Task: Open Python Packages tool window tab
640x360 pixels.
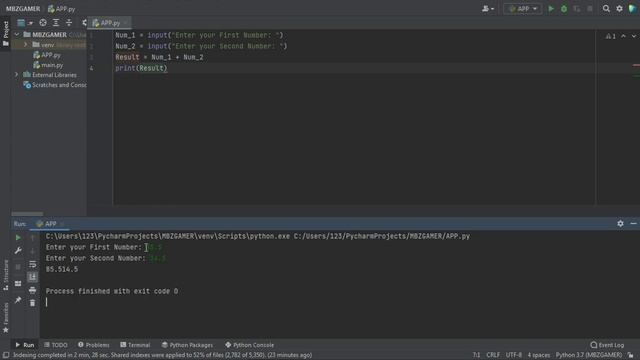Action: click(x=187, y=345)
